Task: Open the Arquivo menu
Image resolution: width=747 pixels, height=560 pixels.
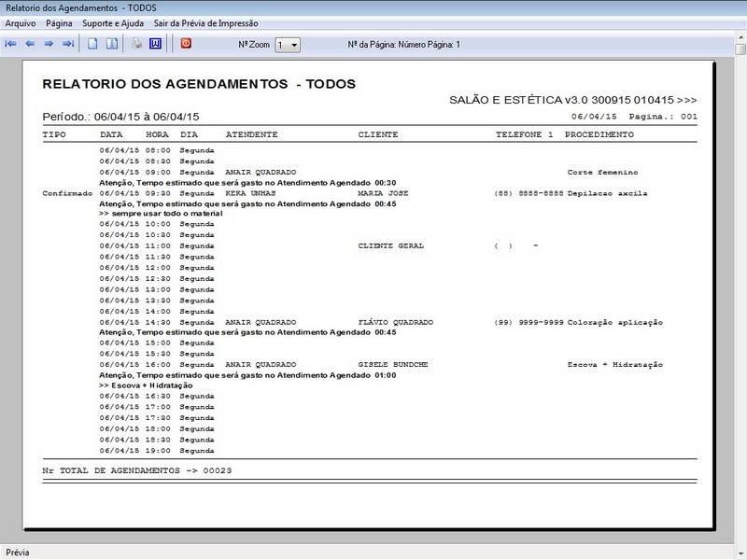Action: (x=21, y=22)
